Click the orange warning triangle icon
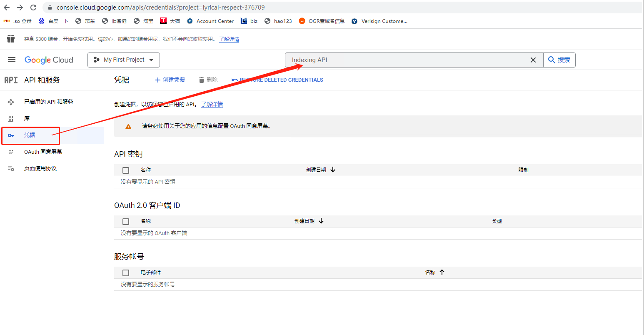The width and height of the screenshot is (644, 335). point(128,126)
